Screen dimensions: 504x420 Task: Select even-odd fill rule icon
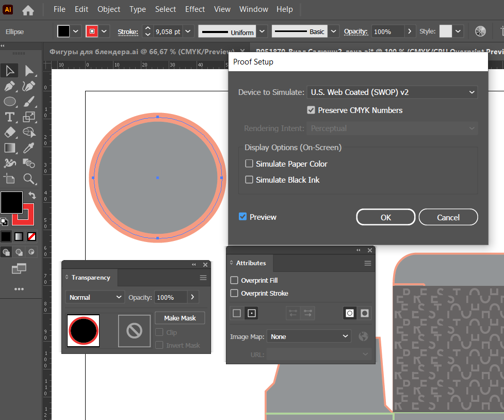point(365,313)
